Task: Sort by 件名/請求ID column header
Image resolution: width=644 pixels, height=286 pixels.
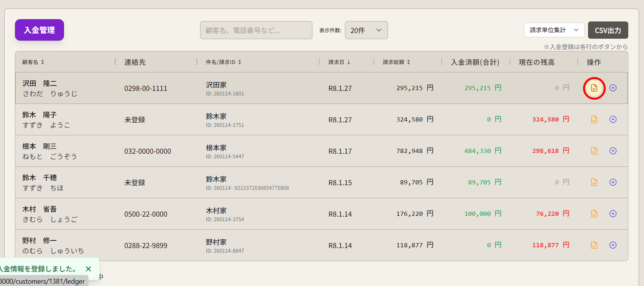Action: (x=223, y=62)
